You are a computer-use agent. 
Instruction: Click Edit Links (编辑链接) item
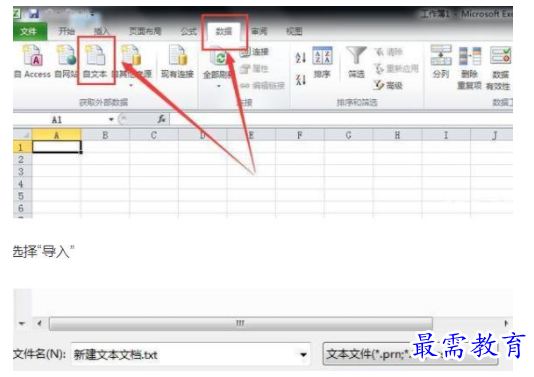(x=262, y=85)
